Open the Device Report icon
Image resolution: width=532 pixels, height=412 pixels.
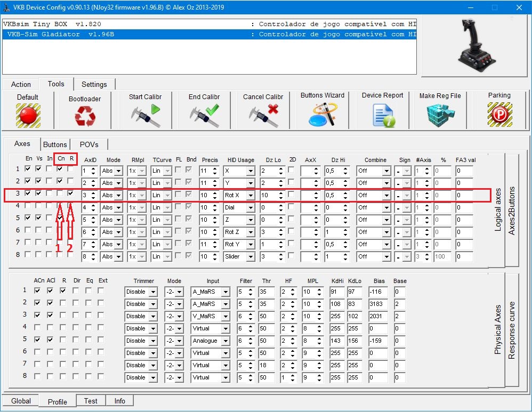pyautogui.click(x=383, y=115)
